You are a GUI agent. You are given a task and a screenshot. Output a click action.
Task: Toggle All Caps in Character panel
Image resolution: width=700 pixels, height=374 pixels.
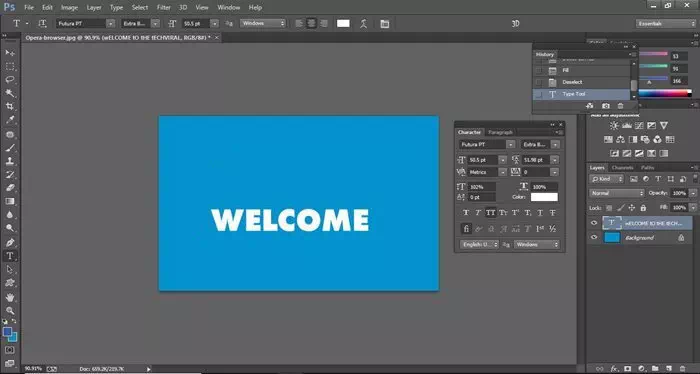click(x=491, y=213)
